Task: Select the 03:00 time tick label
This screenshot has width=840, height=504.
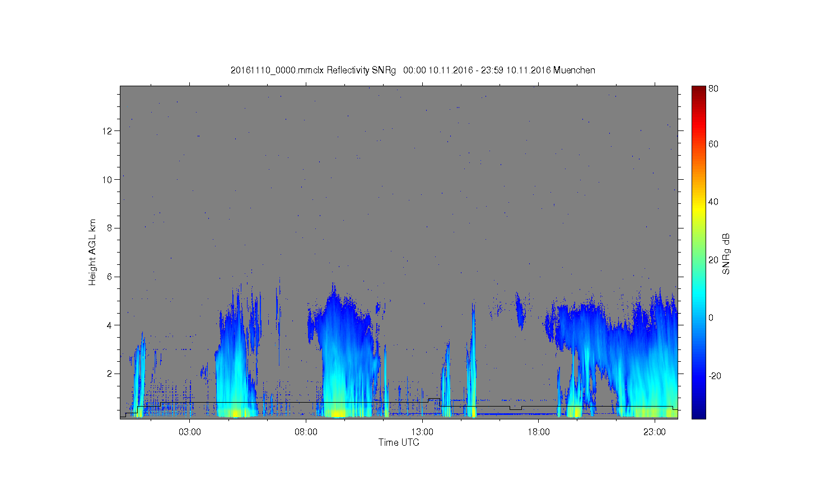Action: click(190, 432)
